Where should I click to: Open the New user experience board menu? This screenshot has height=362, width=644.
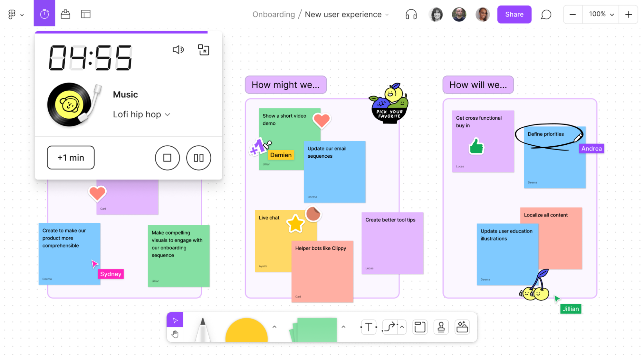pos(388,15)
